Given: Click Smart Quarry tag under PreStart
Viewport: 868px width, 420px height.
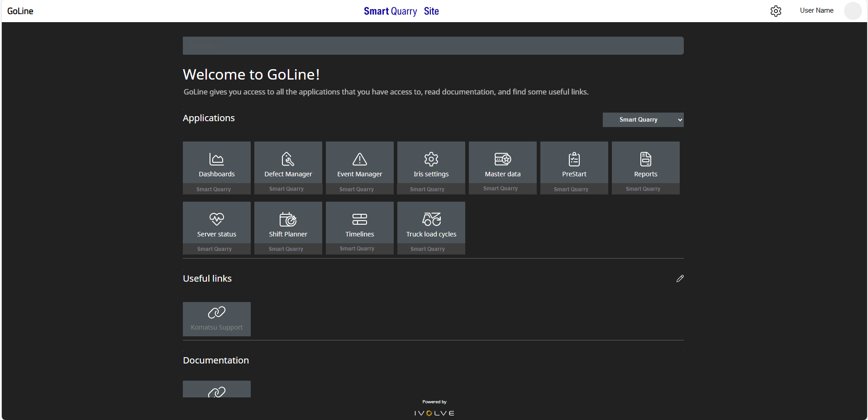Looking at the screenshot, I should pos(571,189).
